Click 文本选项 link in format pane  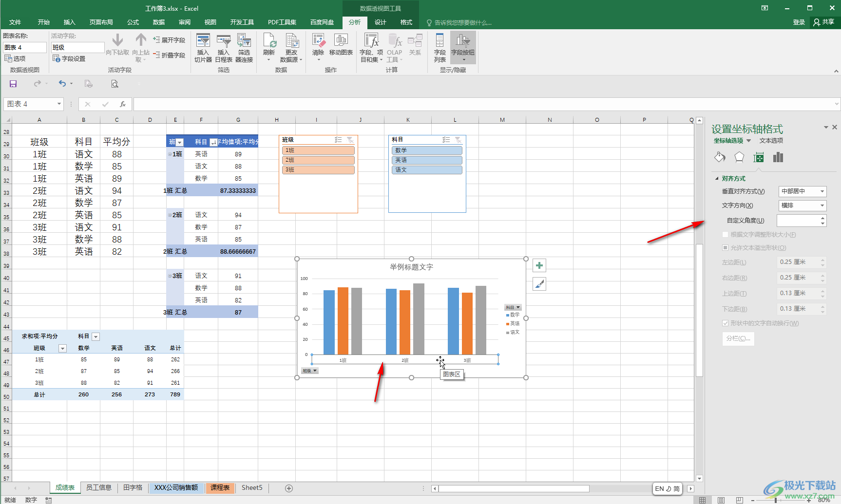[x=771, y=141]
